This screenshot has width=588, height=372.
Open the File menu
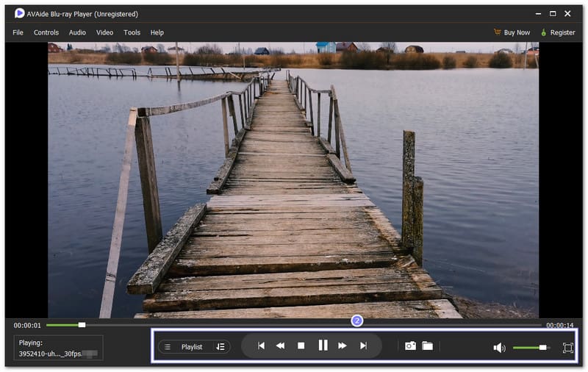coord(18,32)
